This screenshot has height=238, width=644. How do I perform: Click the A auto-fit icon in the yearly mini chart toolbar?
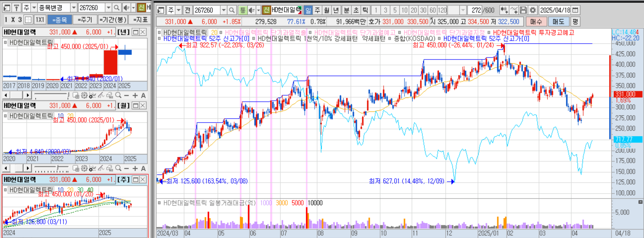pyautogui.click(x=143, y=96)
